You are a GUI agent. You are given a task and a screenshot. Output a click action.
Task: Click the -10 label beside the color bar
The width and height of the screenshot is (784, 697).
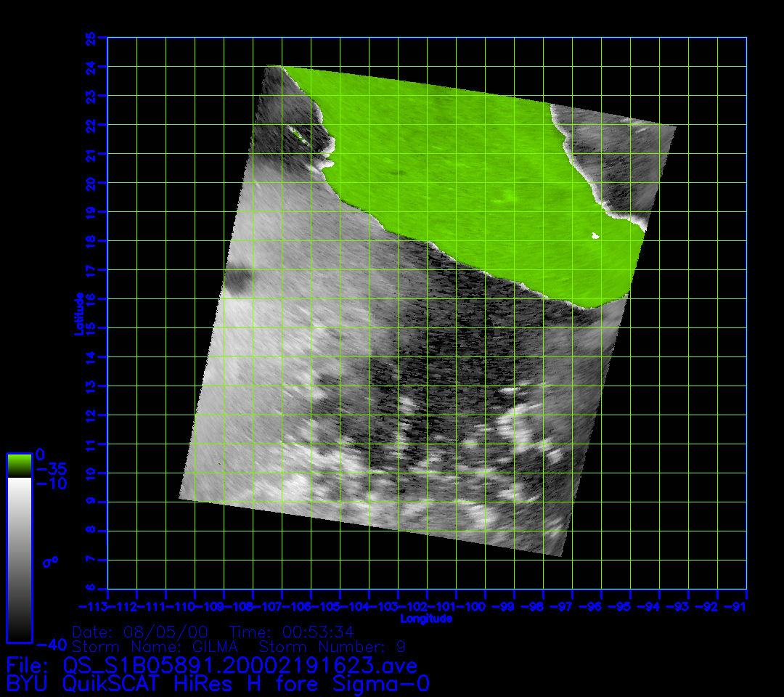[50, 484]
